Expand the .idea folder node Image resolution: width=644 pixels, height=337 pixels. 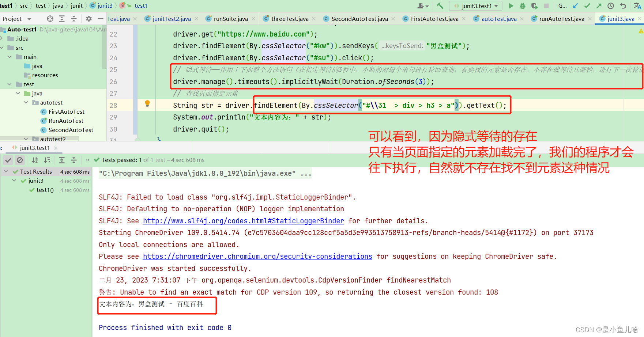click(2, 38)
